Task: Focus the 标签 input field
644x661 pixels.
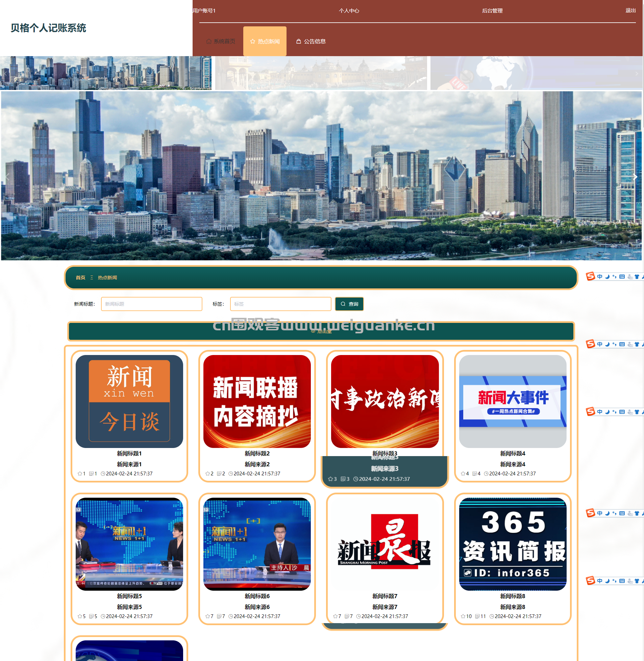Action: (x=280, y=304)
